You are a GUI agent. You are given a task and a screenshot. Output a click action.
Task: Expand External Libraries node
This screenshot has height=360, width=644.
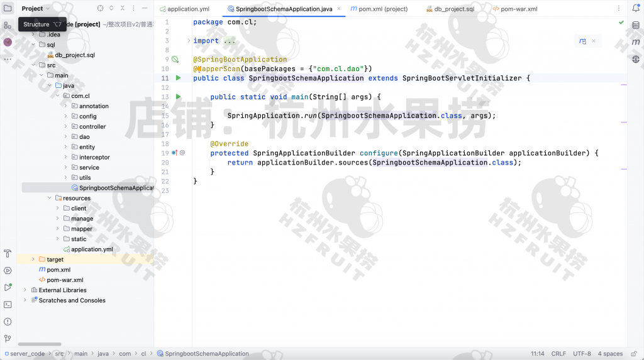[x=25, y=290]
